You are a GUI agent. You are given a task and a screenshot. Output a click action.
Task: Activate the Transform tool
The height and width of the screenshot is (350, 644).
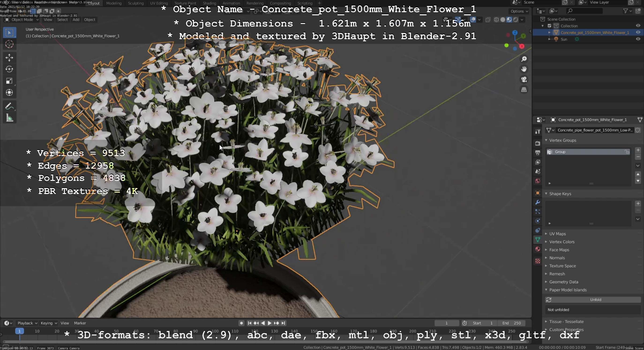[10, 93]
